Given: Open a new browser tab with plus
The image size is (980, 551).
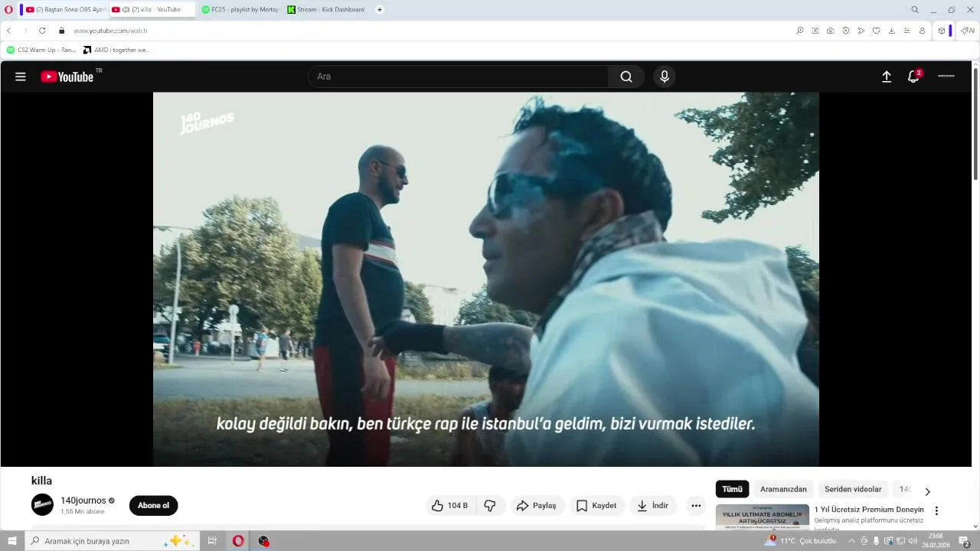Looking at the screenshot, I should click(380, 10).
